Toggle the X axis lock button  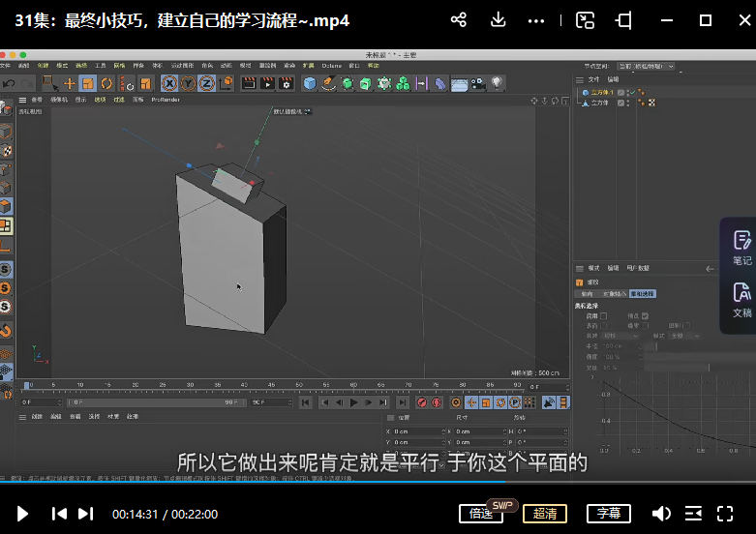click(x=169, y=84)
